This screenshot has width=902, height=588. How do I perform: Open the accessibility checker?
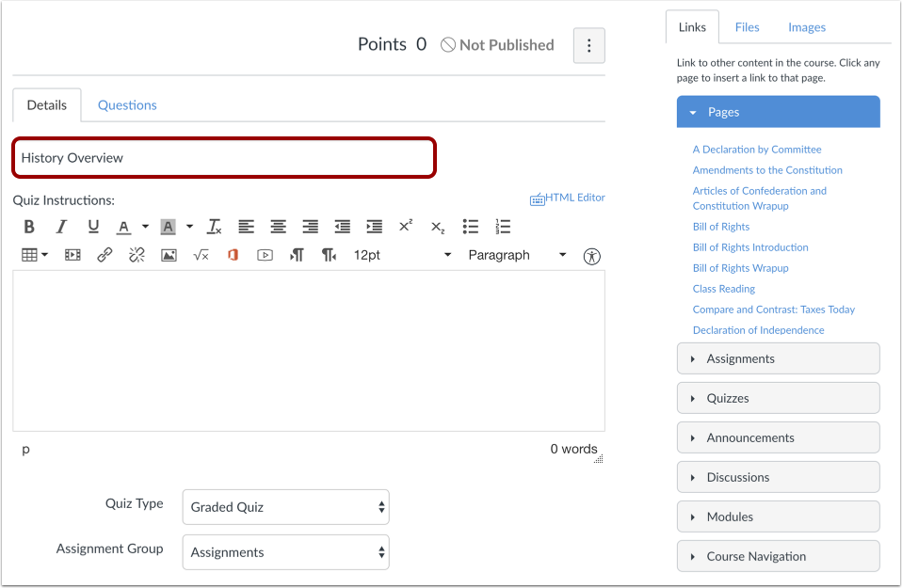coord(592,256)
